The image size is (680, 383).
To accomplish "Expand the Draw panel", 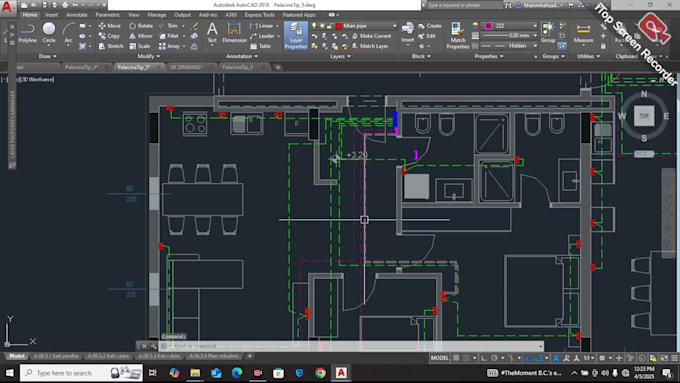I will [47, 56].
